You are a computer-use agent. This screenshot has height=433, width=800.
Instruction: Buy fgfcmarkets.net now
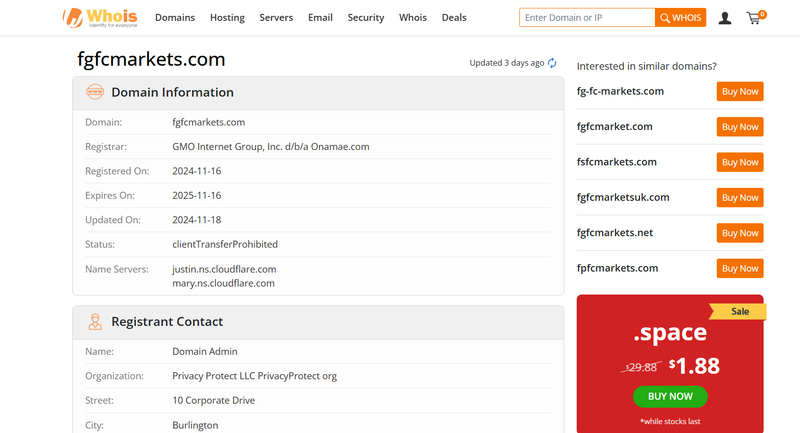click(740, 233)
